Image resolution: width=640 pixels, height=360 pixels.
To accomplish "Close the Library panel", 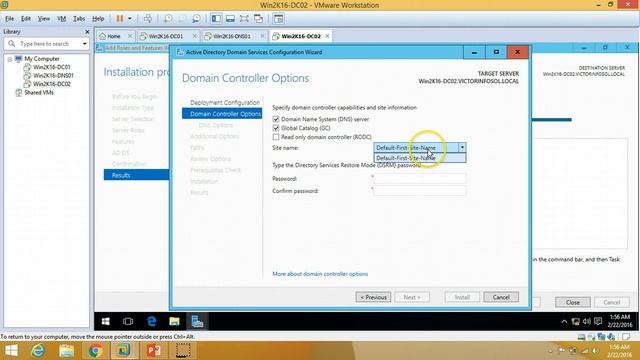I will pyautogui.click(x=87, y=31).
